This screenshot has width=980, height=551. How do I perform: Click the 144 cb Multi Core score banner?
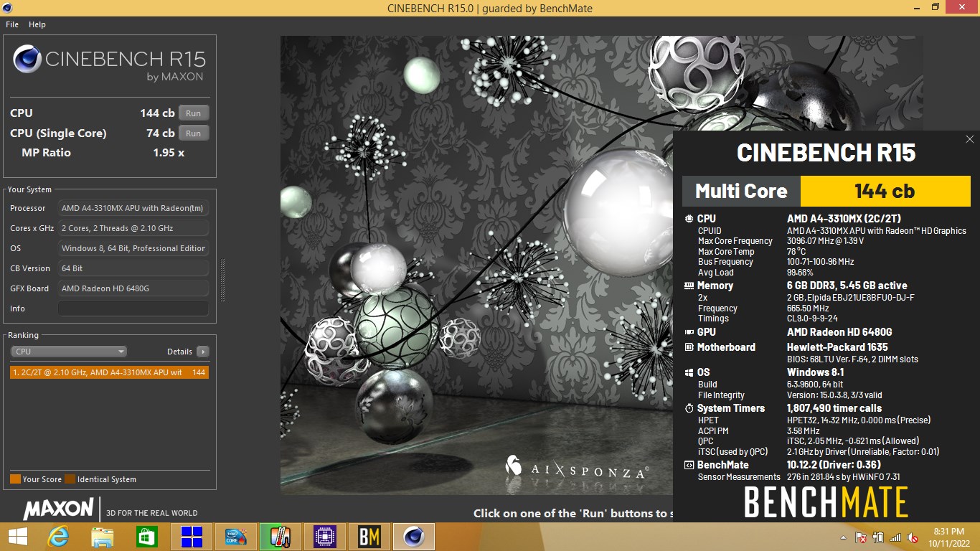point(885,191)
